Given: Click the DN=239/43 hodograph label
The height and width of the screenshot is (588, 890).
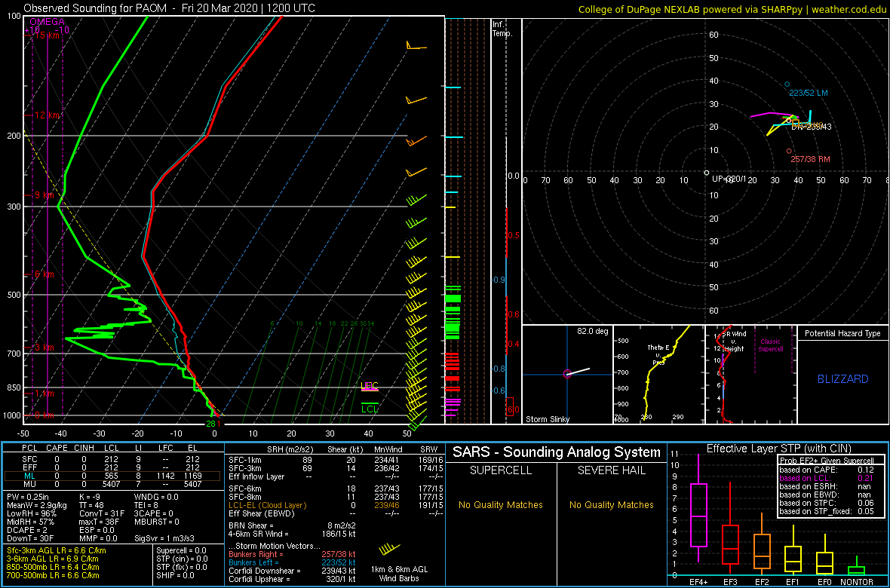Looking at the screenshot, I should (812, 127).
